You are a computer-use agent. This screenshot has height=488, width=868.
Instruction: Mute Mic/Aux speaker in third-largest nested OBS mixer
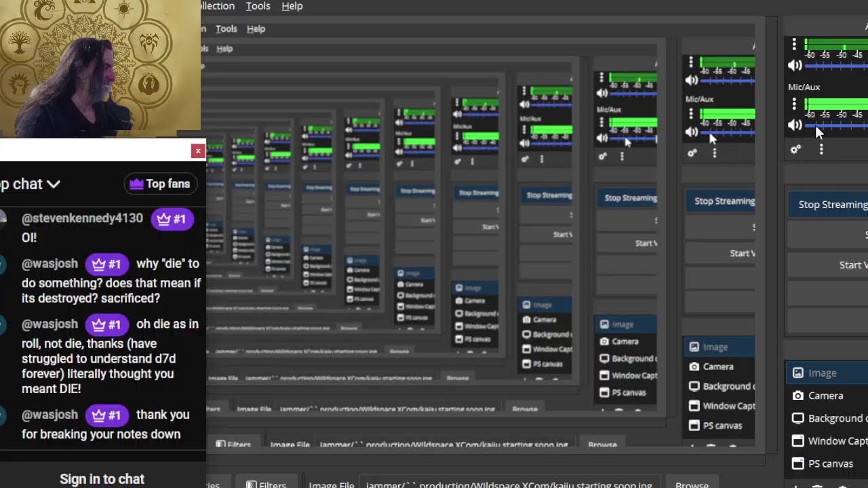pos(601,138)
